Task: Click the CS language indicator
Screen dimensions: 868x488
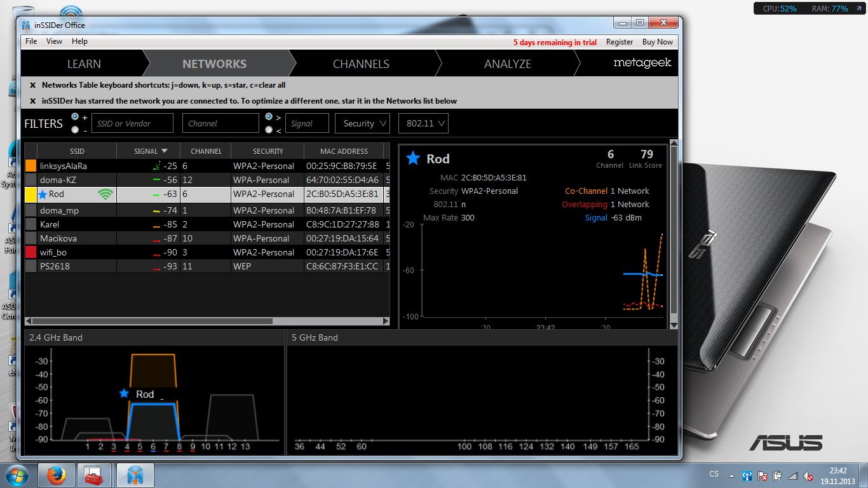Action: [714, 474]
